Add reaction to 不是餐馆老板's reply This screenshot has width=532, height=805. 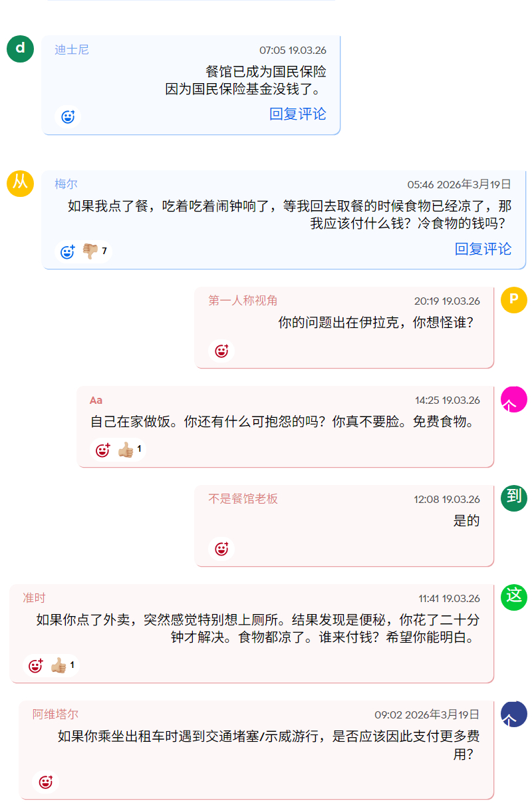(x=221, y=549)
